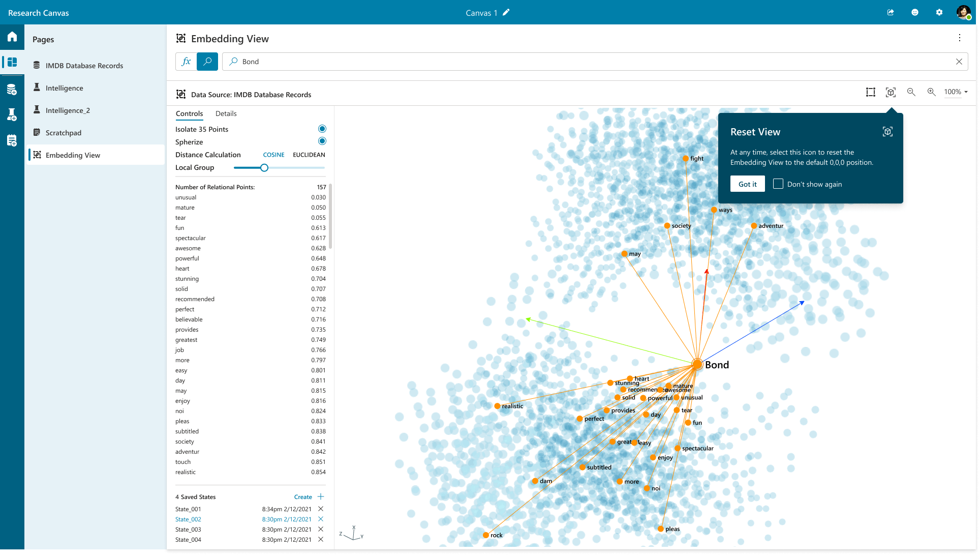Open the Scratchpad page
This screenshot has width=980, height=556.
[64, 133]
